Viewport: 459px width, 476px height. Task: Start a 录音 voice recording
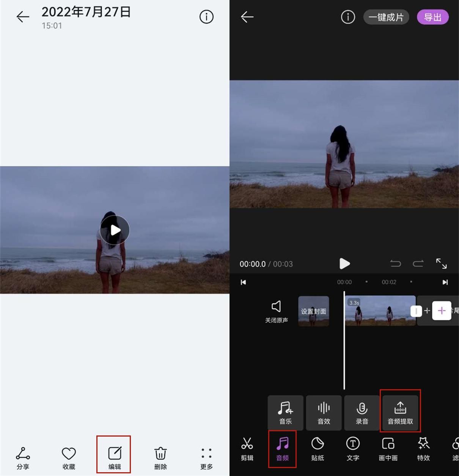point(362,413)
